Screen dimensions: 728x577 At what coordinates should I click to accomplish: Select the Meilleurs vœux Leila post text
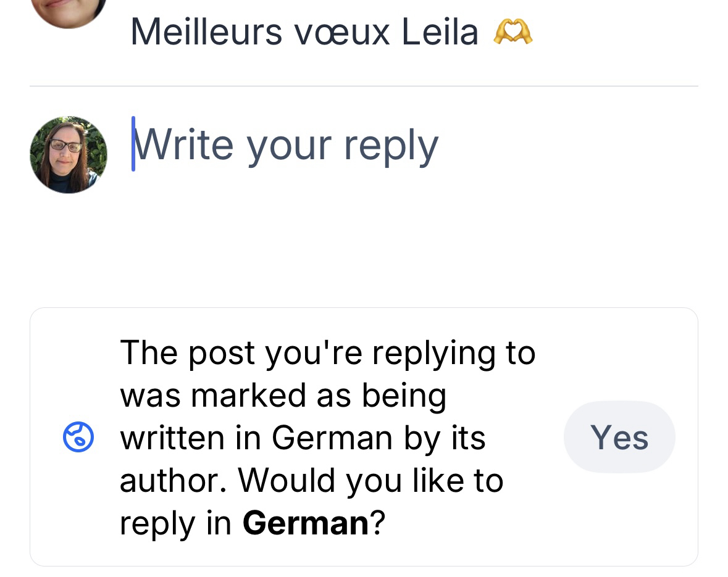[x=304, y=32]
